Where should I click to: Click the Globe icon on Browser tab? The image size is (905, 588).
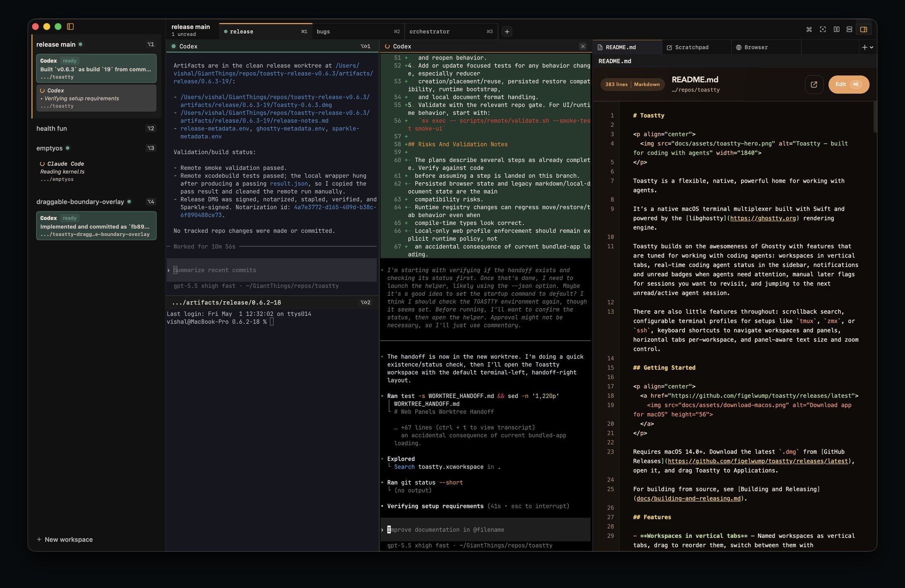click(x=738, y=48)
